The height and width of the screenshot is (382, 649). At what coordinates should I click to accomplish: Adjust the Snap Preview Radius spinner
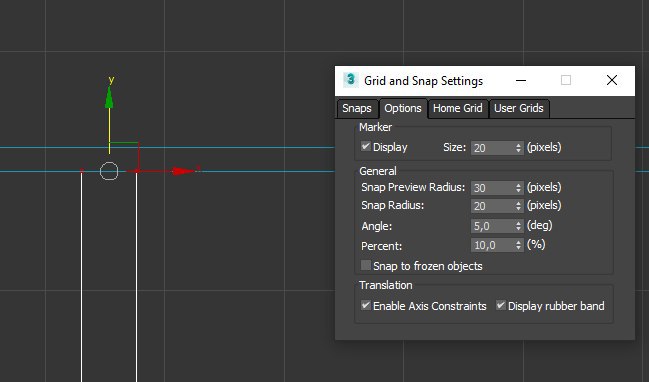tap(519, 187)
